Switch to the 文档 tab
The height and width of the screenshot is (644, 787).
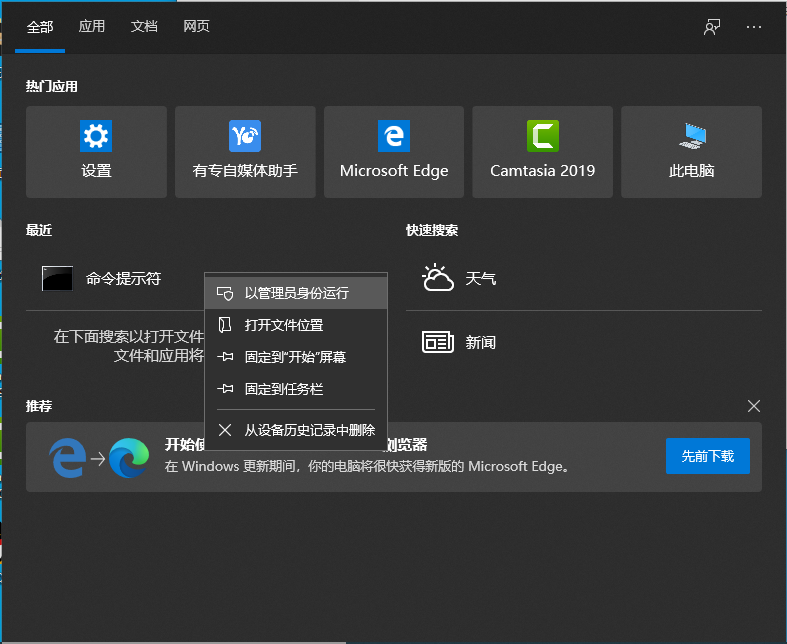144,27
